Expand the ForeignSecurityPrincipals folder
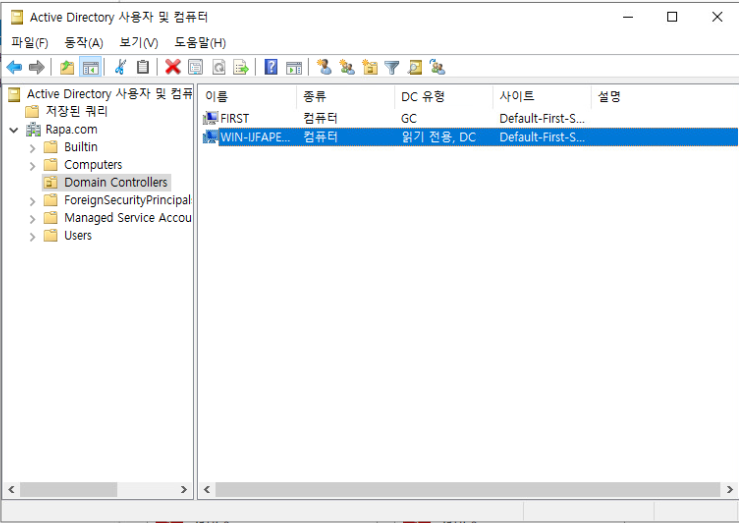This screenshot has height=523, width=739. click(x=32, y=202)
